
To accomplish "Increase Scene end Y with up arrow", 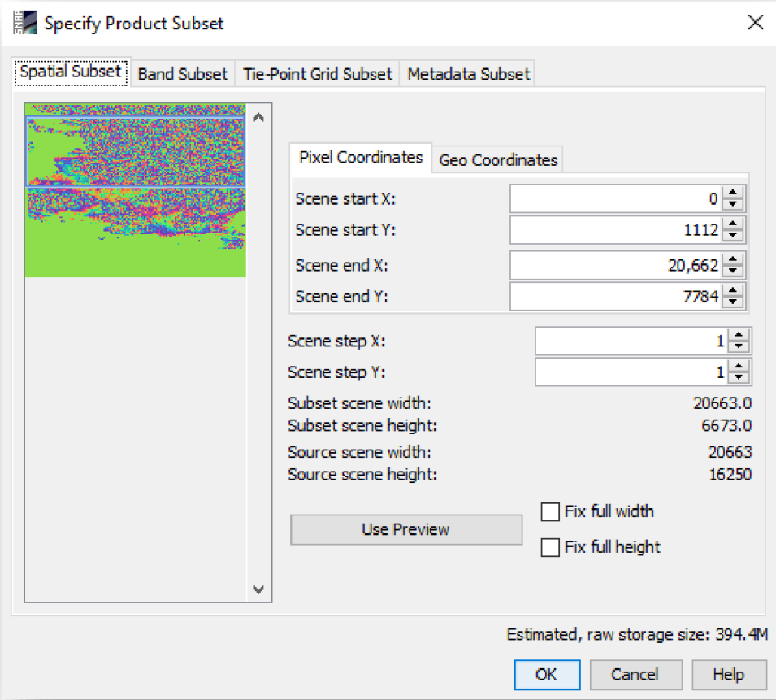I will click(x=733, y=290).
